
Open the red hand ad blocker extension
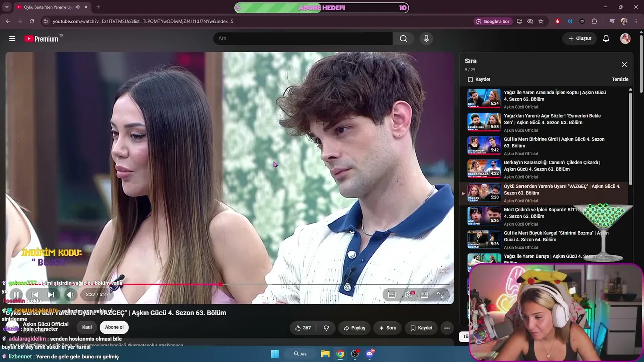point(557,21)
